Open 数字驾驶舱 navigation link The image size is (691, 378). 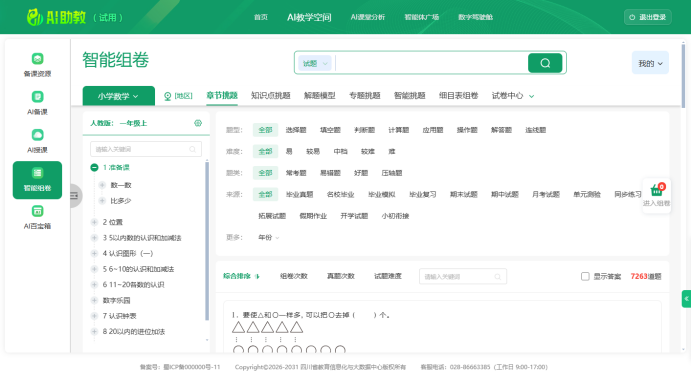[475, 17]
